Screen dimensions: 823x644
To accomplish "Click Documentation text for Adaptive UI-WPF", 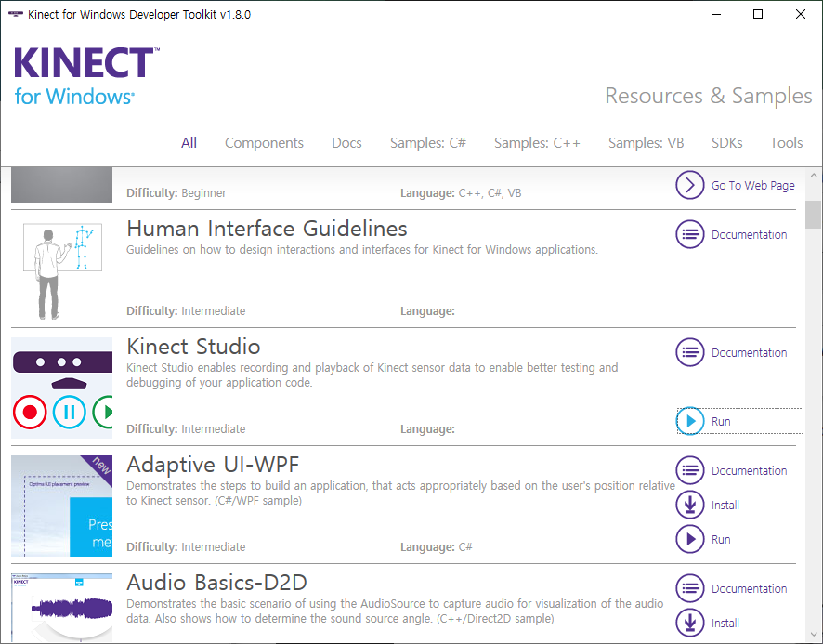I will tap(749, 470).
